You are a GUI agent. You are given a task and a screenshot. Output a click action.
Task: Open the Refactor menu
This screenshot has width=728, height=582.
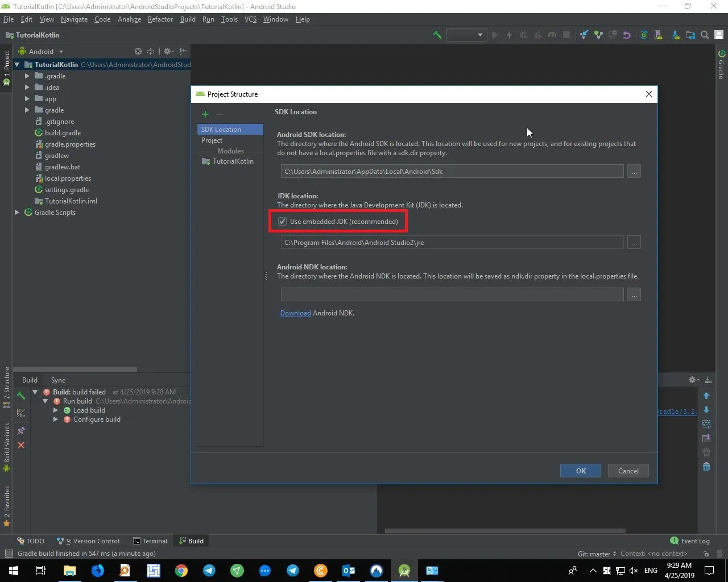coord(160,19)
